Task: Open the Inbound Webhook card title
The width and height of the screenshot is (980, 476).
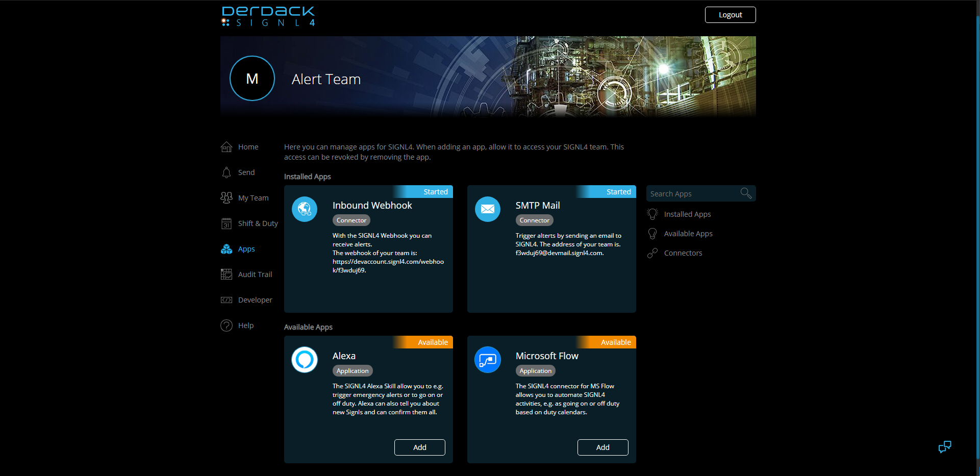Action: [x=372, y=206]
